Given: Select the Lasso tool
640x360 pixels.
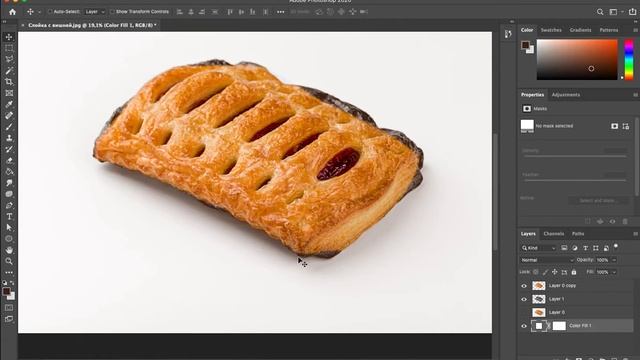Looking at the screenshot, I should (x=9, y=59).
